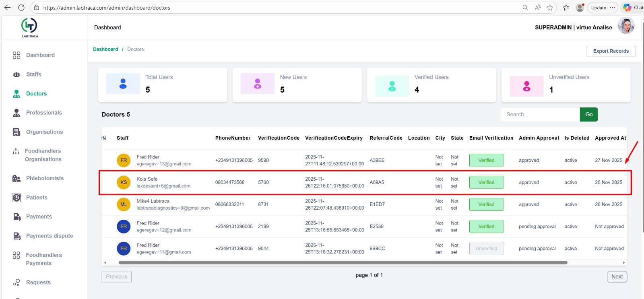Screen dimensions: 644x299
Task: Open browser settings three-dot menu
Action: [x=612, y=8]
